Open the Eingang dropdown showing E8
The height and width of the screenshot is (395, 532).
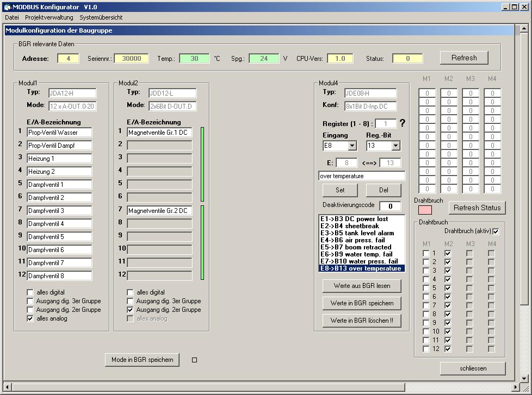tap(352, 146)
